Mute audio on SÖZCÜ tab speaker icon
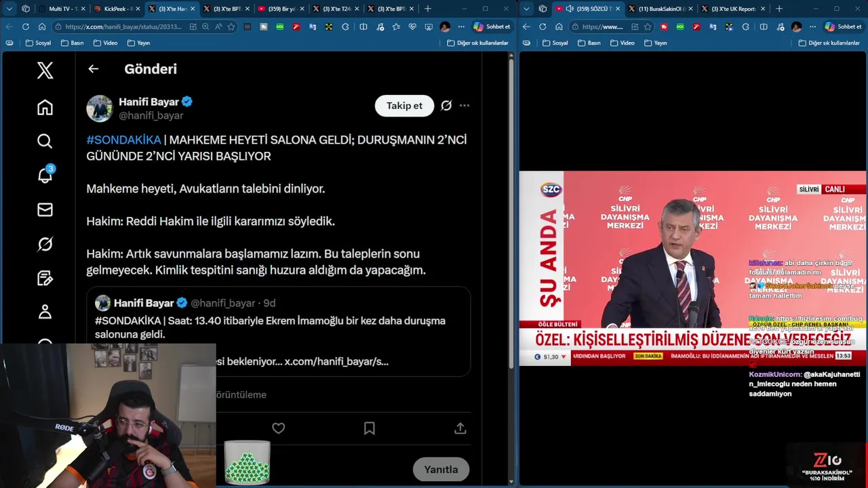The width and height of the screenshot is (868, 488). pos(570,9)
